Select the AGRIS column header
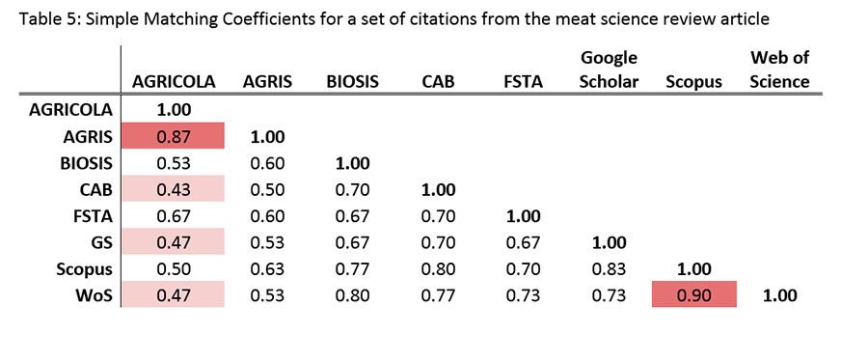This screenshot has height=361, width=868. pos(267,82)
